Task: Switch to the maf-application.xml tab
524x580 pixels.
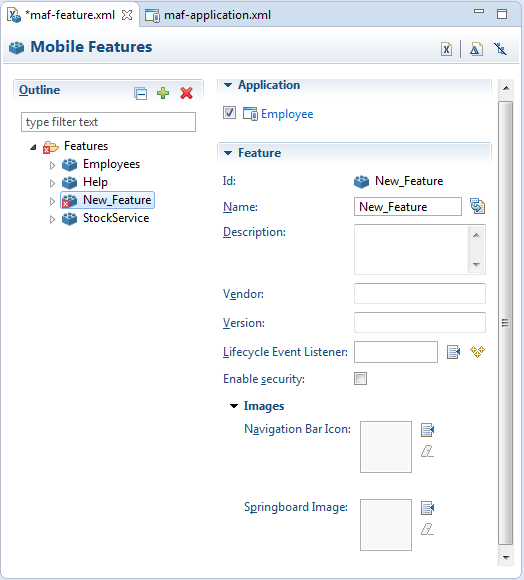Action: [x=208, y=15]
